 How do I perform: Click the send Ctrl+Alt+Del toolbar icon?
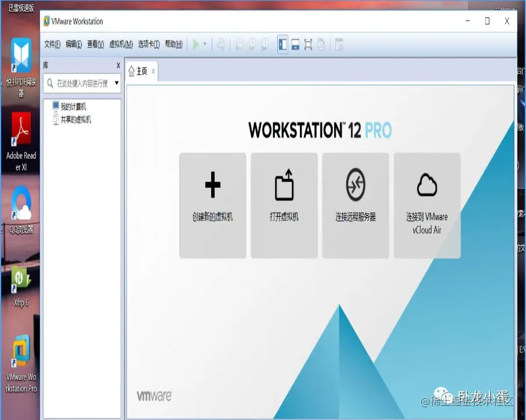[221, 44]
